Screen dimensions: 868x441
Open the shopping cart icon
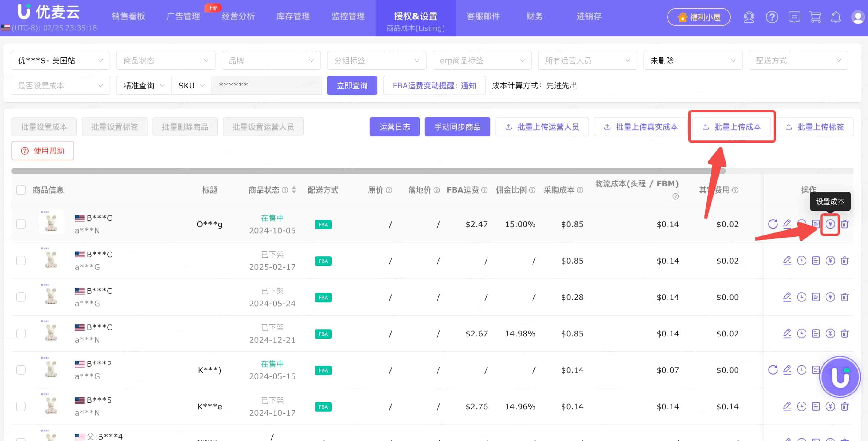click(x=815, y=17)
